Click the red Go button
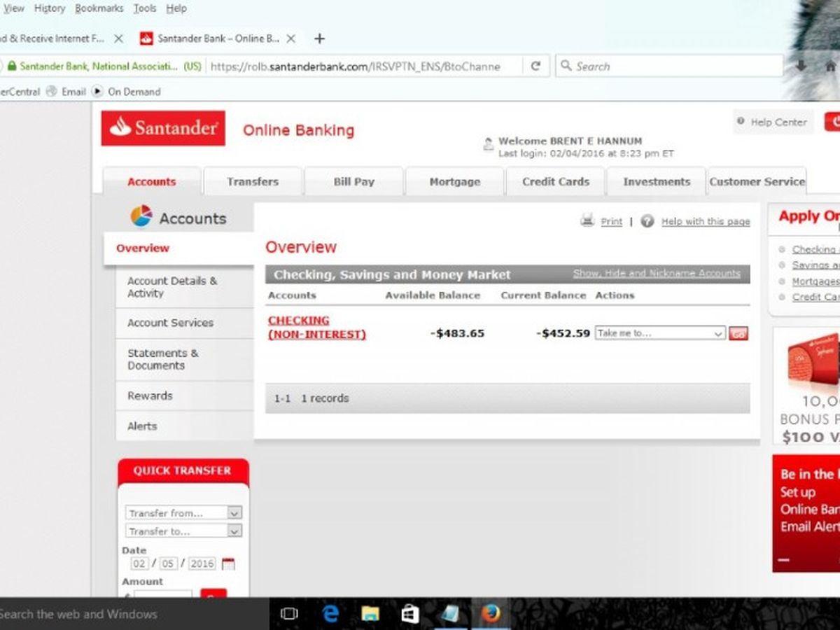Viewport: 840px width, 630px height. (x=738, y=334)
